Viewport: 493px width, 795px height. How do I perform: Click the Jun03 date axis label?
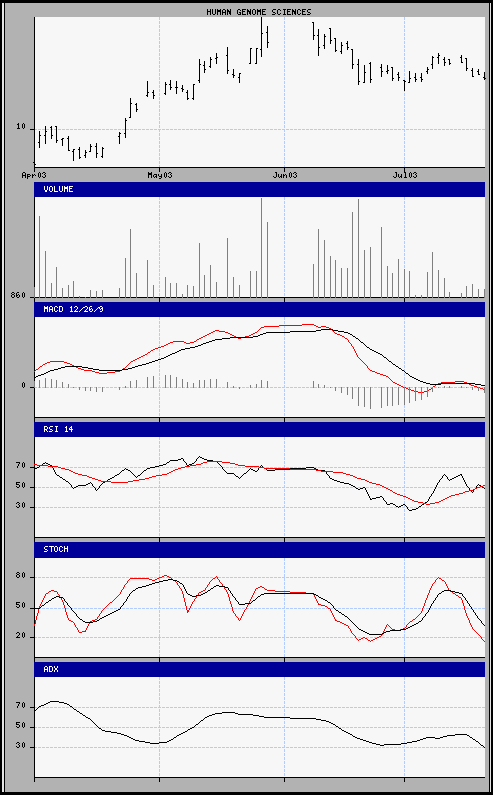pos(285,175)
